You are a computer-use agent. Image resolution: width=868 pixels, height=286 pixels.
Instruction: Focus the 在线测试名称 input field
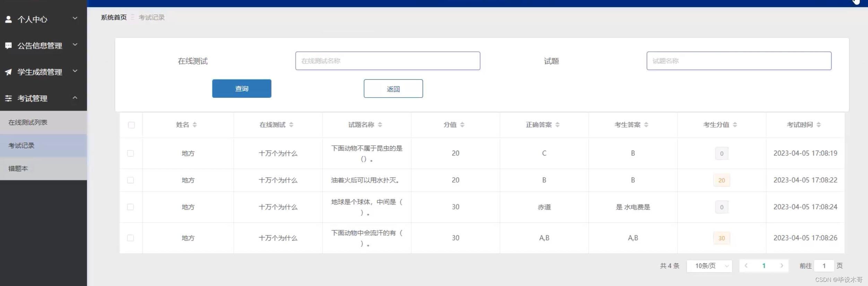(x=388, y=61)
